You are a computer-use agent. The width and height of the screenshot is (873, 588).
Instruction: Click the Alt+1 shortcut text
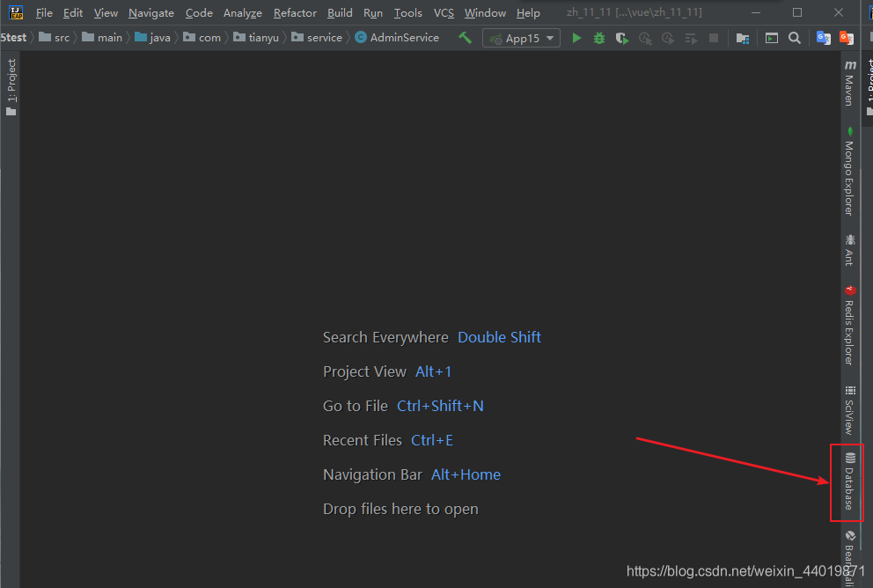[433, 371]
